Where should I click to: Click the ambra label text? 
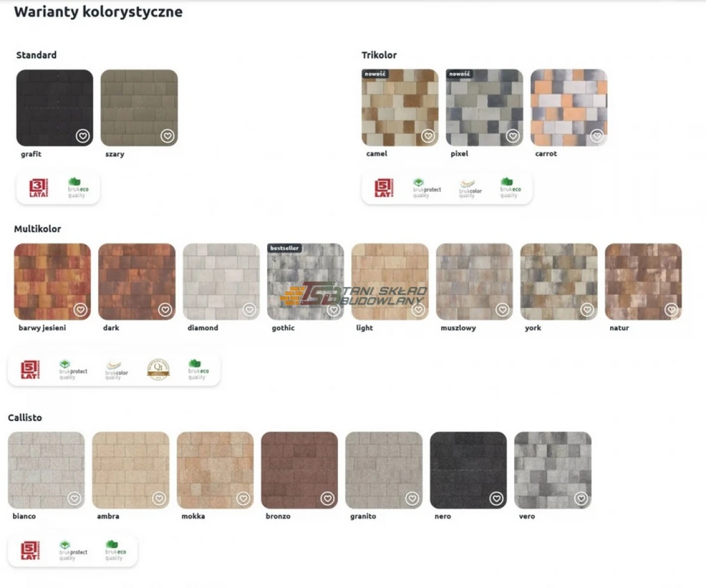pyautogui.click(x=108, y=516)
